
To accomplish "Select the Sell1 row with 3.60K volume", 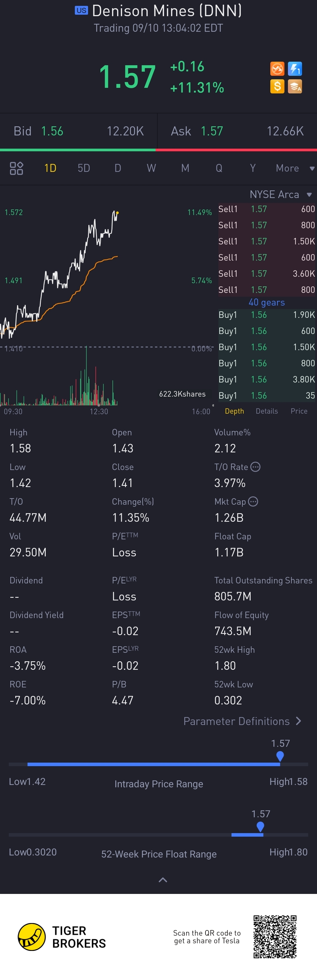I will click(267, 274).
